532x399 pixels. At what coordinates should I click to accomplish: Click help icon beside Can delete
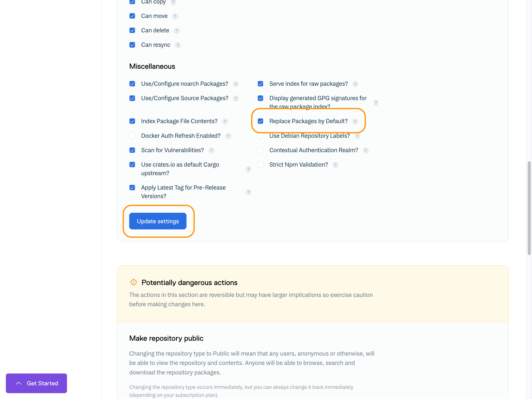(177, 31)
